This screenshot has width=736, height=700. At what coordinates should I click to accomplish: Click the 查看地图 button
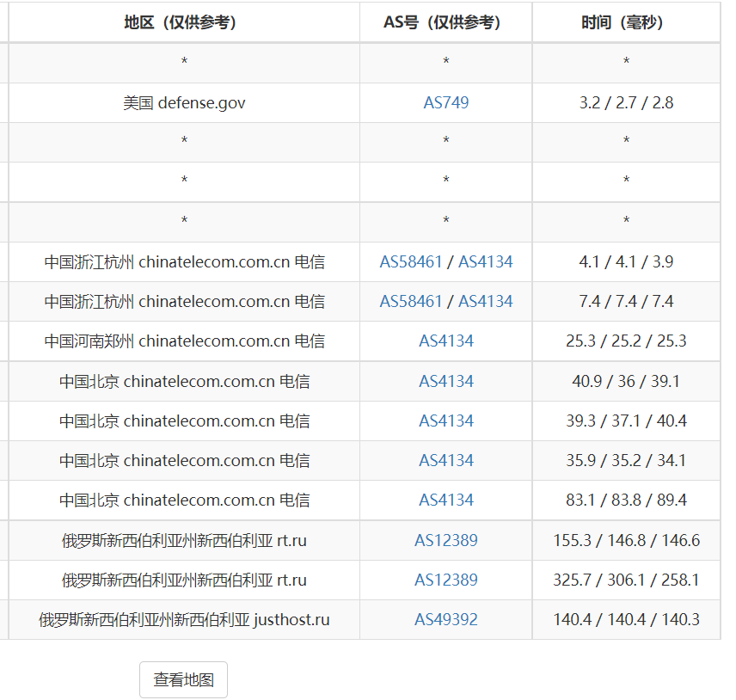tap(183, 679)
